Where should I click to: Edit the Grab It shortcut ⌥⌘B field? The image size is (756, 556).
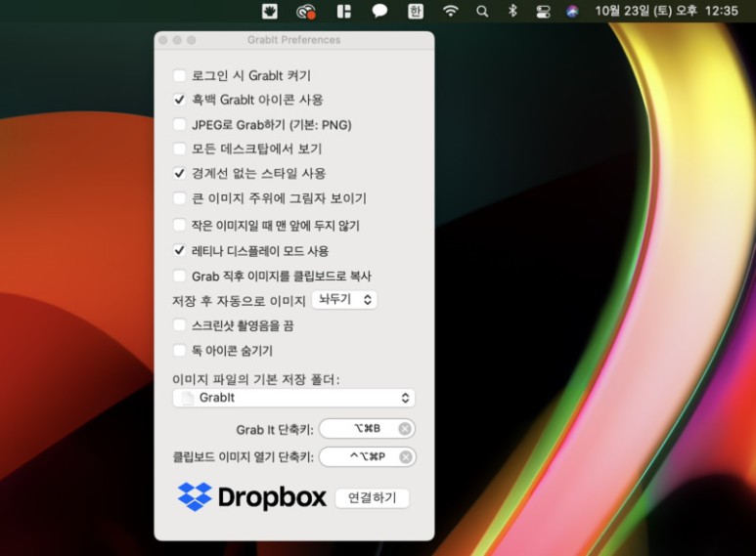pyautogui.click(x=367, y=428)
